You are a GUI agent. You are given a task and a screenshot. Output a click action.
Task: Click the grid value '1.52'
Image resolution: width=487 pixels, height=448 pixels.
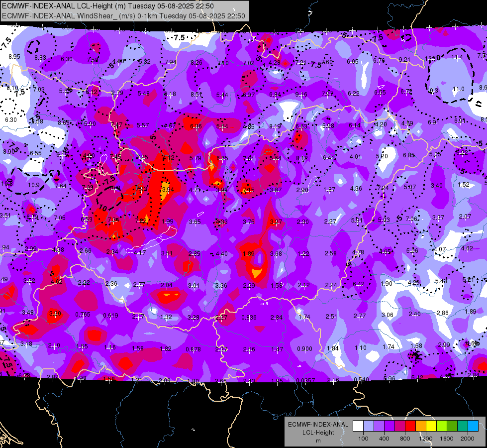point(464,184)
